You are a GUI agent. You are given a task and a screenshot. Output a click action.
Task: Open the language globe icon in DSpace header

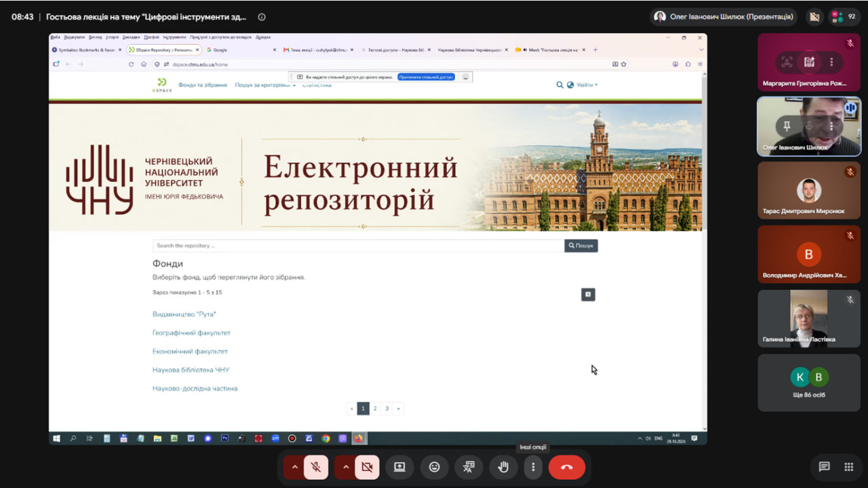(570, 85)
